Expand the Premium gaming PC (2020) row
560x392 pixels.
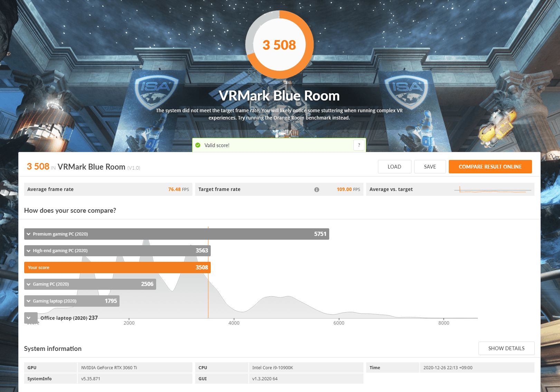(x=29, y=234)
